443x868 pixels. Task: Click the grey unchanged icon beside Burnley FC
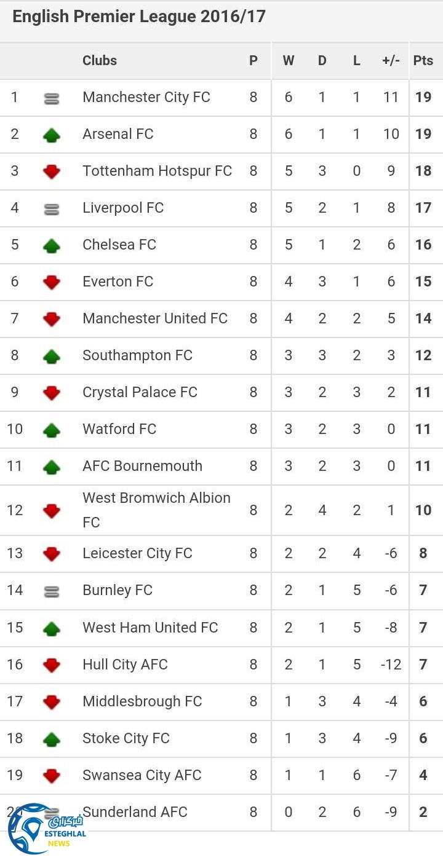(52, 591)
